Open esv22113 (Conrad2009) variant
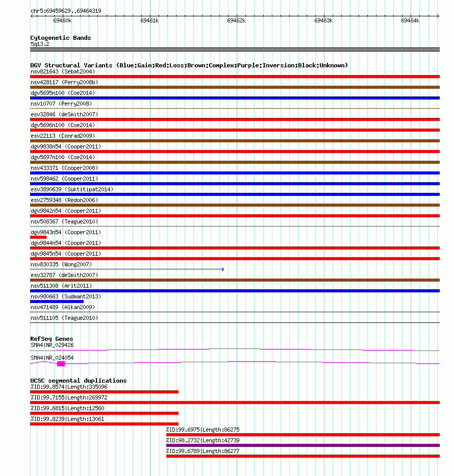Screen dimensions: 454x476 click(63, 136)
